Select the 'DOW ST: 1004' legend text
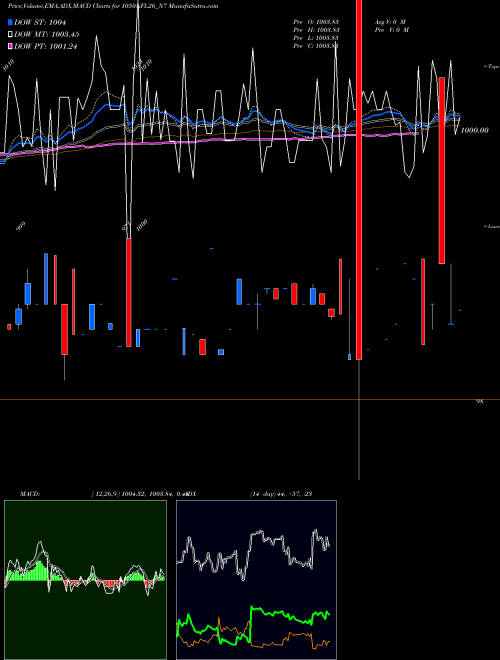 click(x=40, y=22)
